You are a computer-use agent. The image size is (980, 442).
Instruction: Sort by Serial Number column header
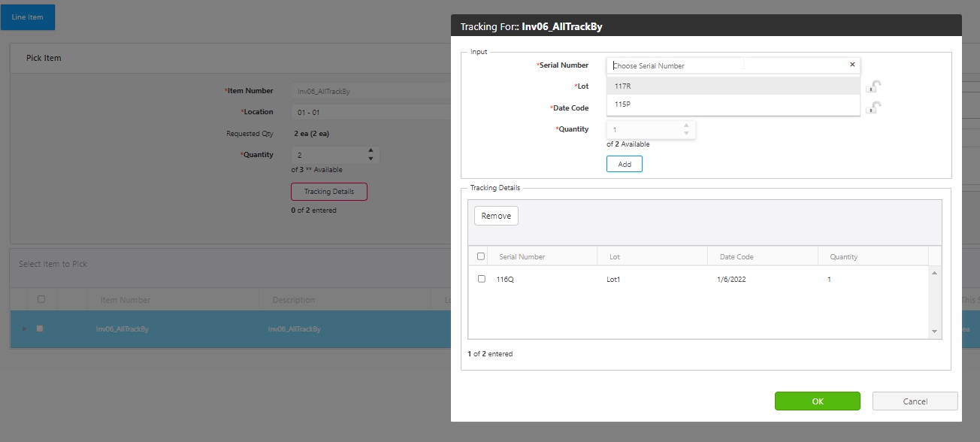522,257
